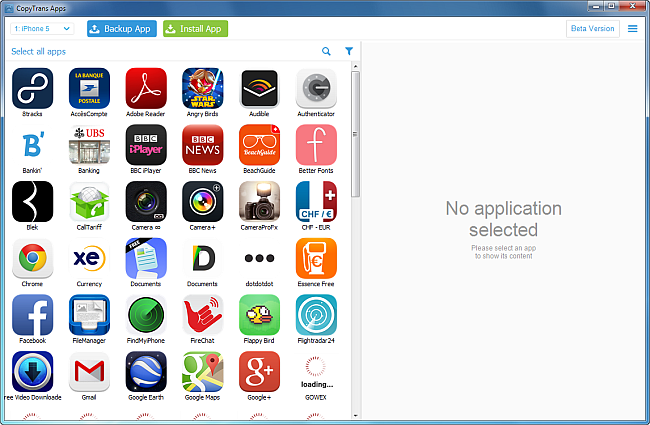
Task: Select the Documents app with D logo
Action: (202, 258)
